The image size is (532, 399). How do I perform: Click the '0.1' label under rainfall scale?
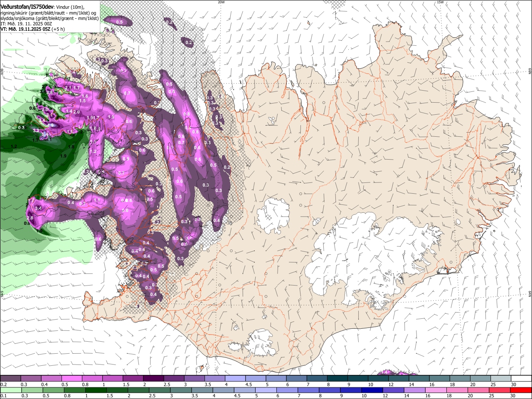pos(3,396)
